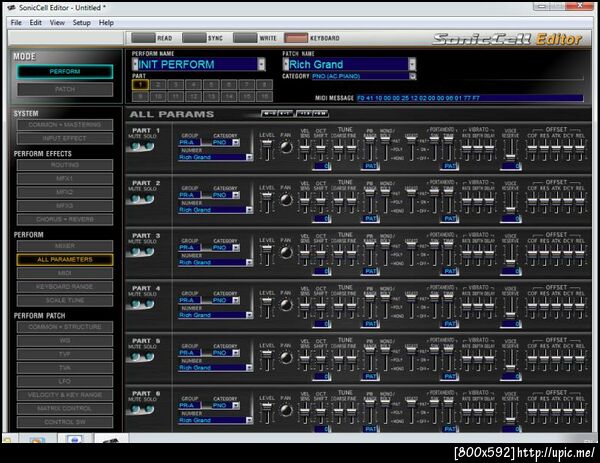This screenshot has width=600, height=463.
Task: Mute Part 5
Action: (x=135, y=356)
